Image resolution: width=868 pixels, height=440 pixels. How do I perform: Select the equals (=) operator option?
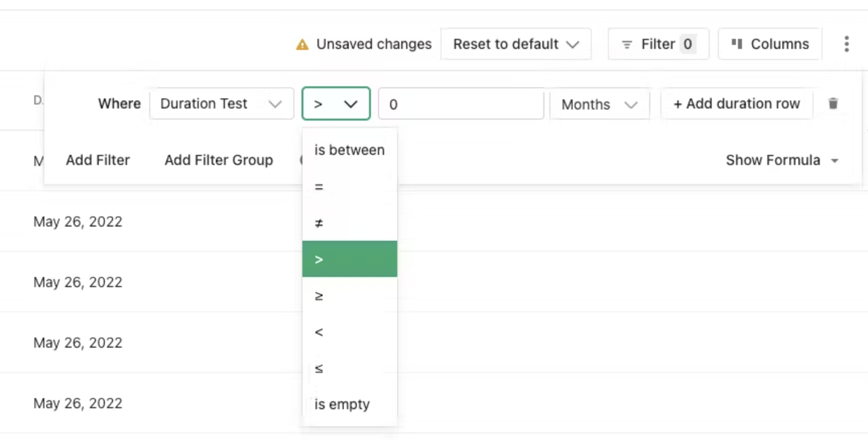pos(349,186)
